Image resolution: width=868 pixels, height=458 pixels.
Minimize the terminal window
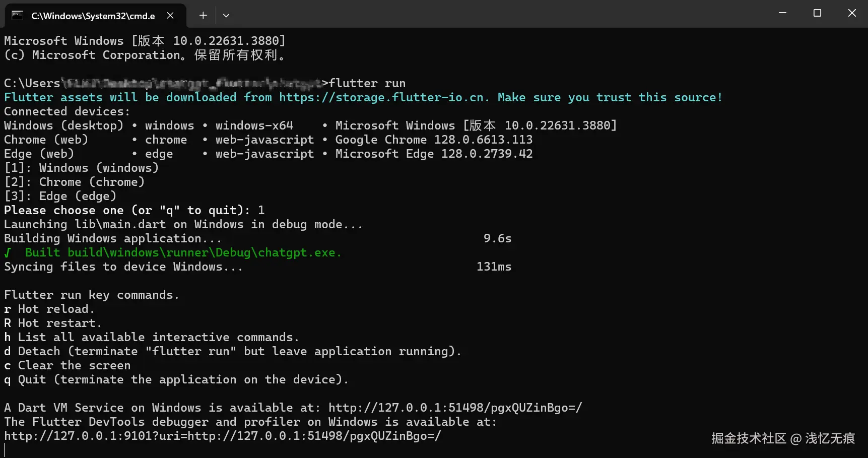782,13
